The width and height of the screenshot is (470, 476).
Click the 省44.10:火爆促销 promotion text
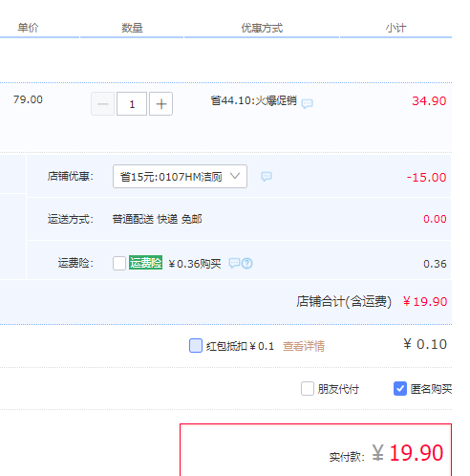click(254, 100)
